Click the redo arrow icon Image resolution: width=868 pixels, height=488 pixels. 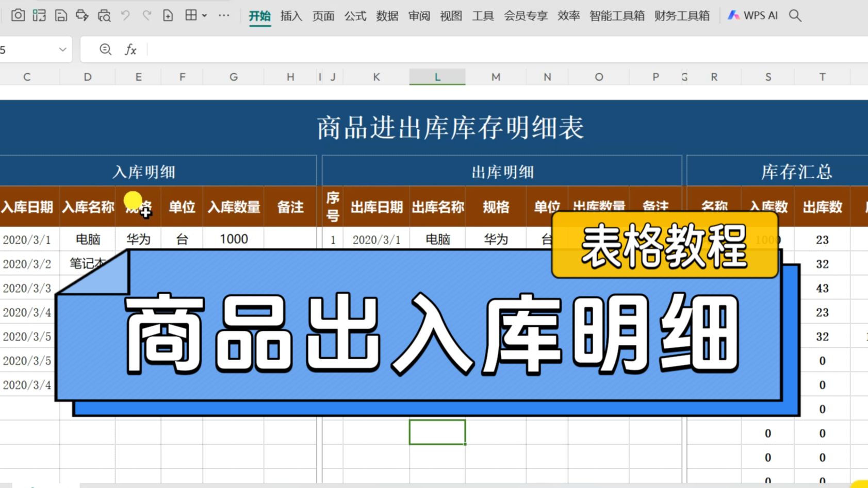[147, 15]
